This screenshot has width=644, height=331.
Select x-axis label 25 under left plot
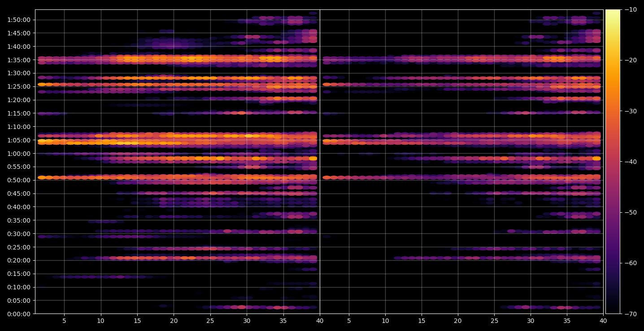pyautogui.click(x=210, y=321)
